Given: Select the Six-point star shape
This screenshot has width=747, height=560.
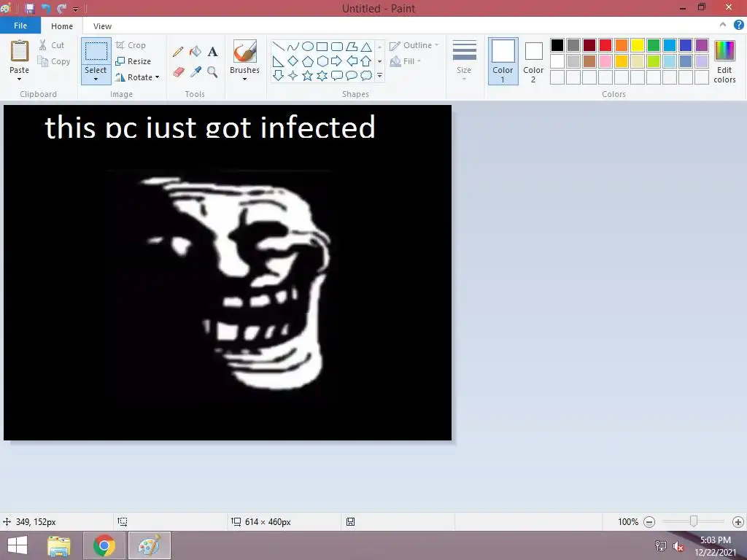Looking at the screenshot, I should (322, 75).
